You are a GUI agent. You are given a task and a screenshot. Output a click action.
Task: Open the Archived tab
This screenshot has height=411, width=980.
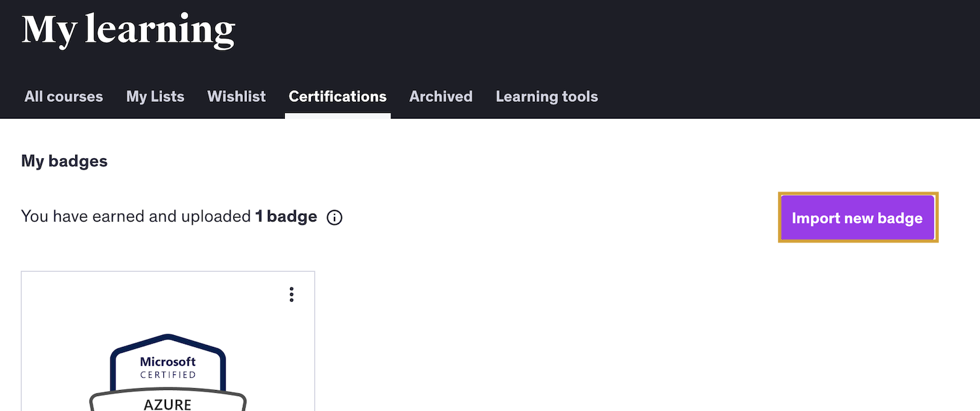click(440, 96)
